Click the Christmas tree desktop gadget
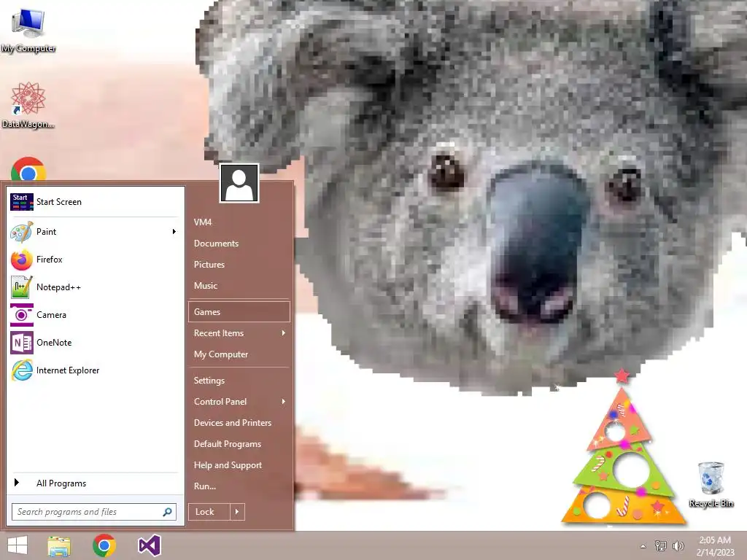Viewport: 747px width, 560px height. point(623,448)
